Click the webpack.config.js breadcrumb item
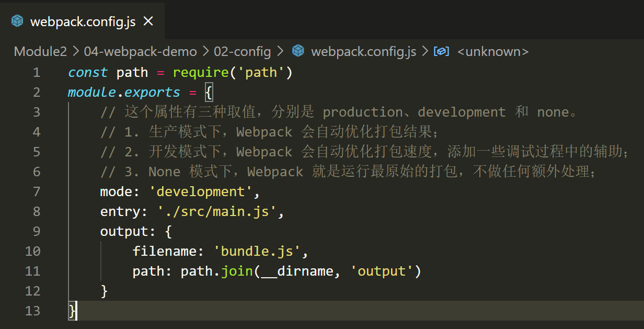 click(363, 51)
